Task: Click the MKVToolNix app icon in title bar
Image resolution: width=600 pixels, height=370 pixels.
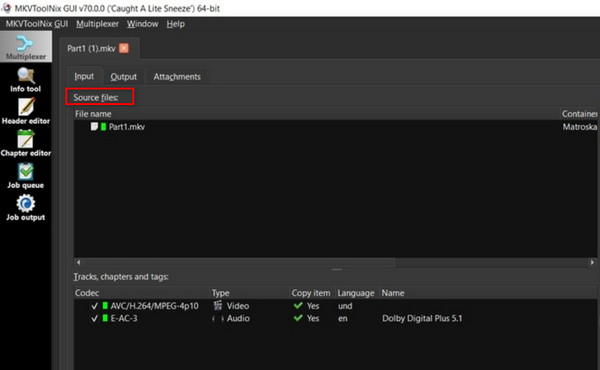Action: [x=7, y=8]
